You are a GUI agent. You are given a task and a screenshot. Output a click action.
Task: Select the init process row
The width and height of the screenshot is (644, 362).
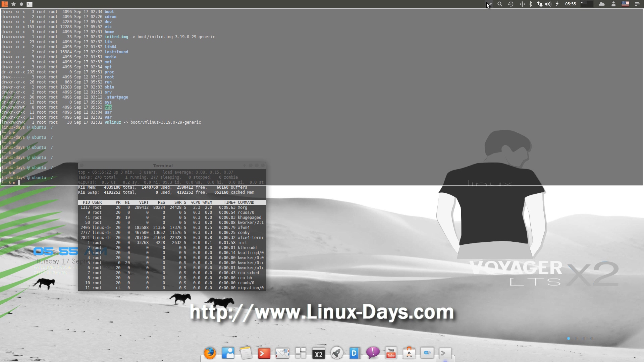click(172, 243)
